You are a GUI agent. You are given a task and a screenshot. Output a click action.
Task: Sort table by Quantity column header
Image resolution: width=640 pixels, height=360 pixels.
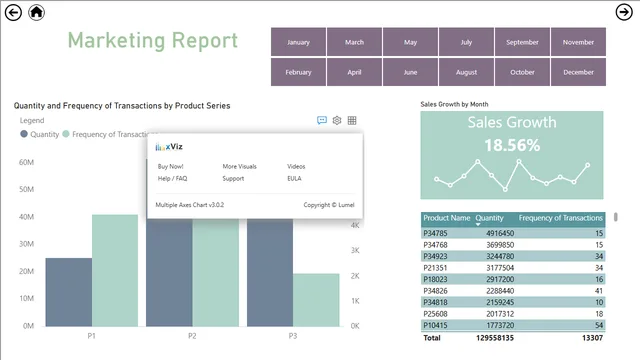[489, 218]
